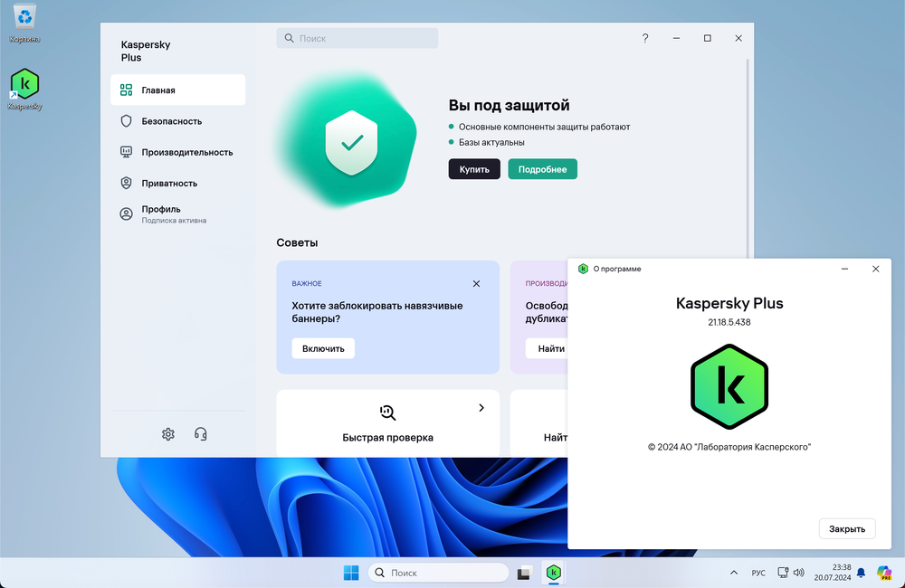Switch the РУС input language indicator
This screenshot has width=905, height=588.
tap(758, 573)
